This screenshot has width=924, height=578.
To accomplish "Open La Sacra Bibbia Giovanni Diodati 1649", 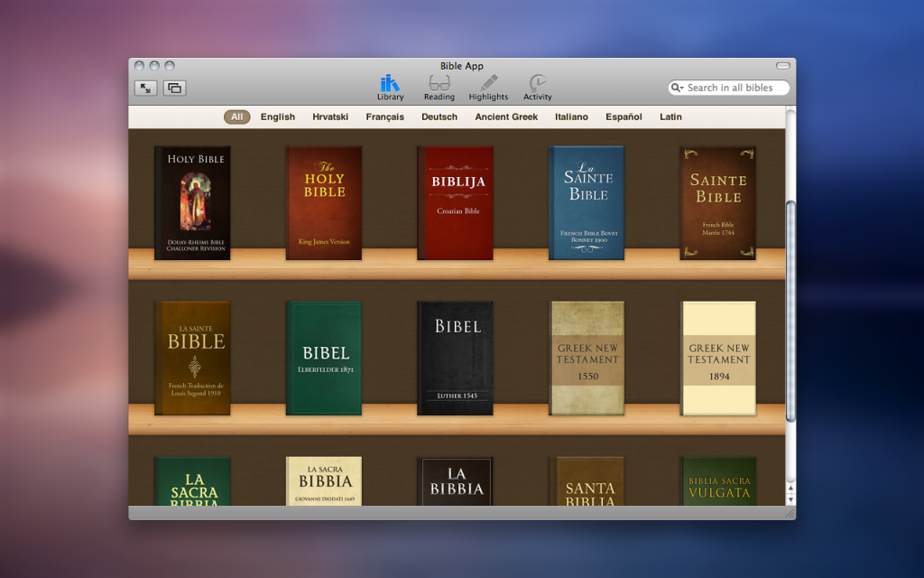I will tap(324, 480).
